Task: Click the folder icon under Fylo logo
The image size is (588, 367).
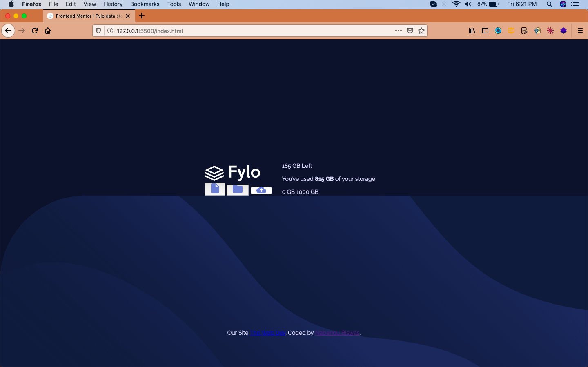Action: coord(238,189)
